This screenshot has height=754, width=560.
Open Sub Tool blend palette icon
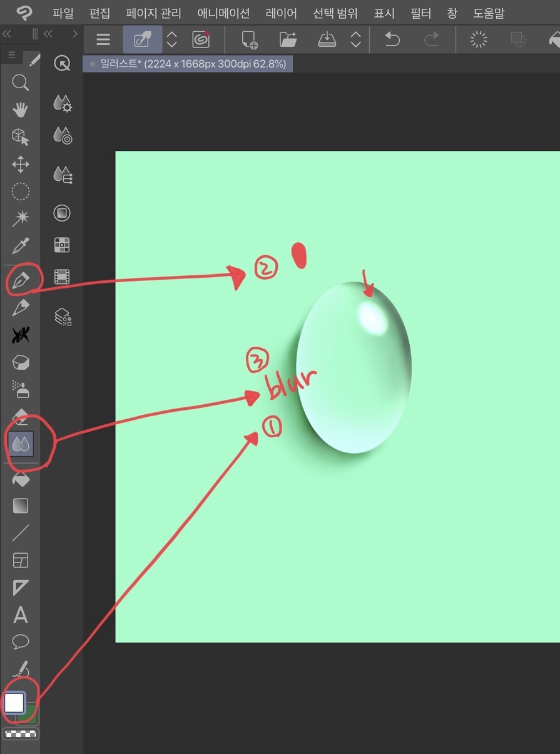click(62, 104)
